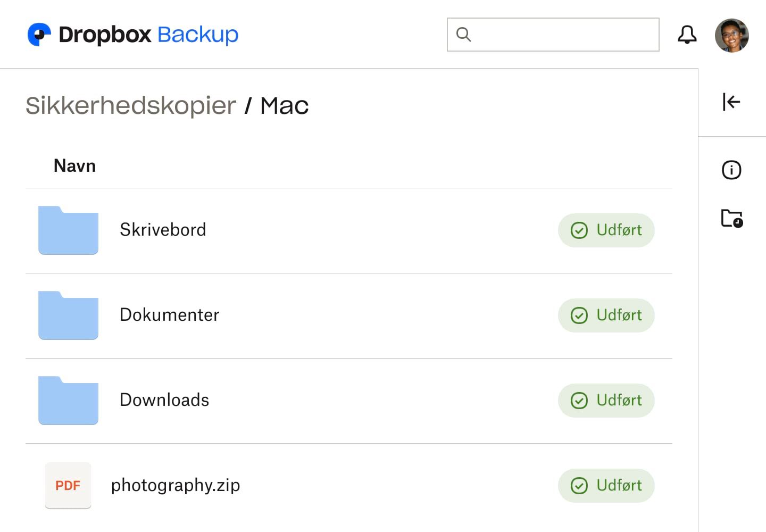Sort by the Navn column header
Viewport: 766px width, 532px height.
75,165
